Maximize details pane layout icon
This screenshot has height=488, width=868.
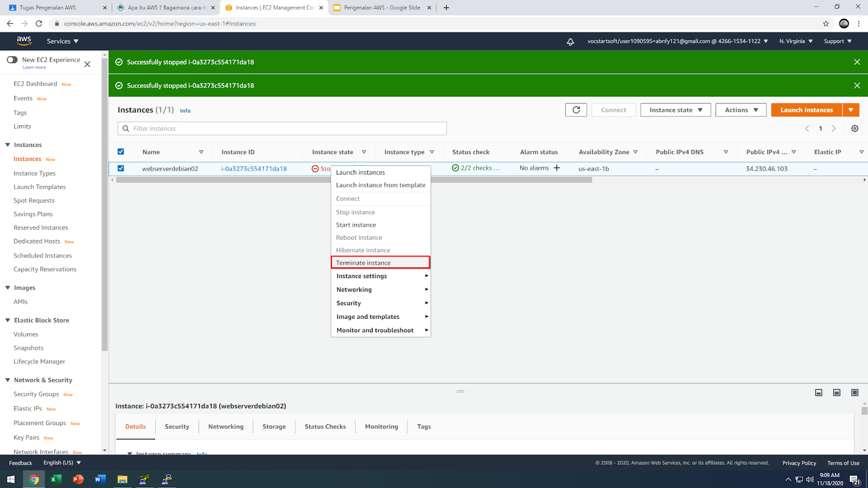855,393
